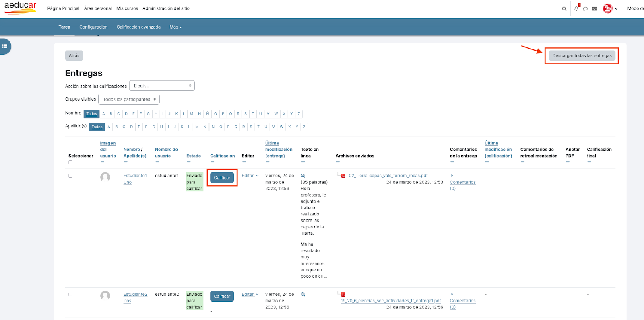
Task: Open the messaging speech bubble icon
Action: [x=586, y=9]
